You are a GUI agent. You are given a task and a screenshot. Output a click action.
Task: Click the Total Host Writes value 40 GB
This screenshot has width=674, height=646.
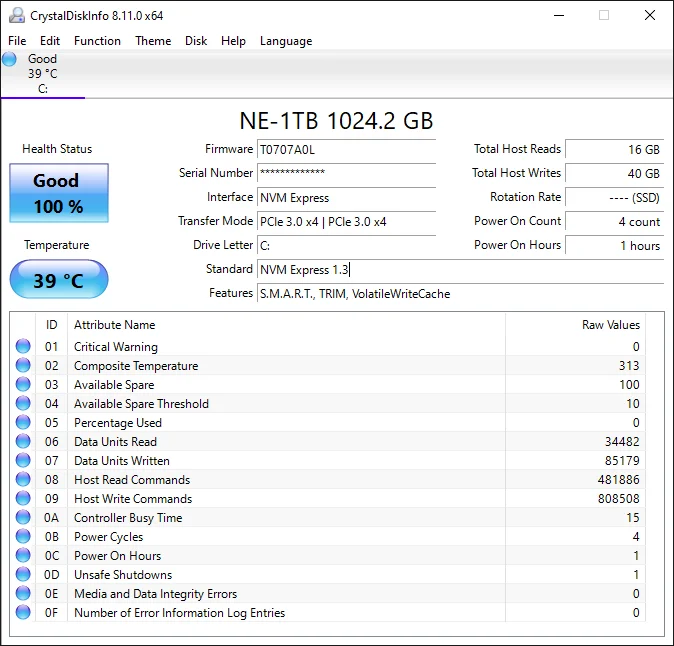615,173
